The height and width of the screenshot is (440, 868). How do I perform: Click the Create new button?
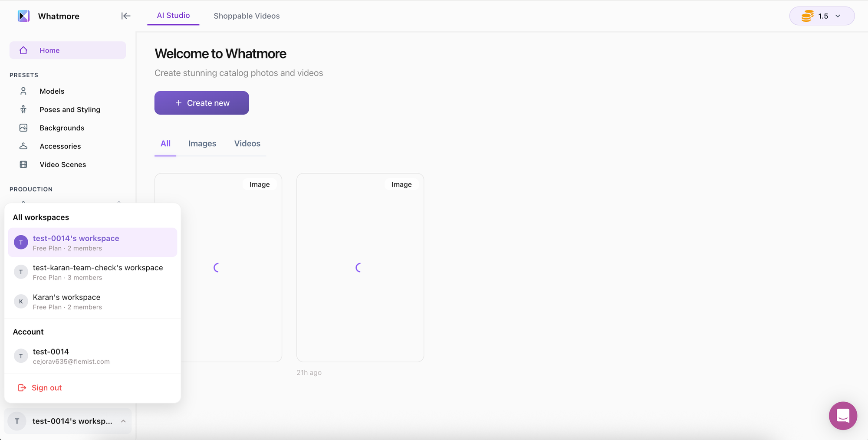coord(202,103)
